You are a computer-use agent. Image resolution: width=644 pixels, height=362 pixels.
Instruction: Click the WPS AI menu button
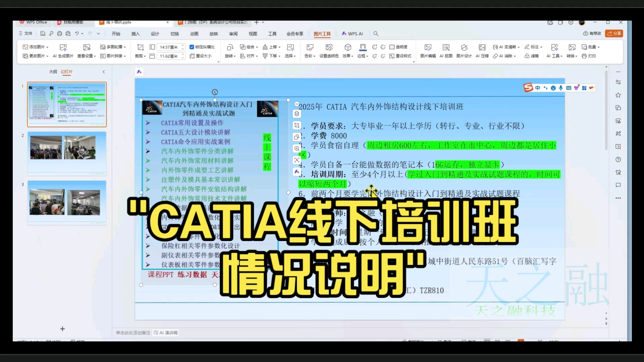352,34
